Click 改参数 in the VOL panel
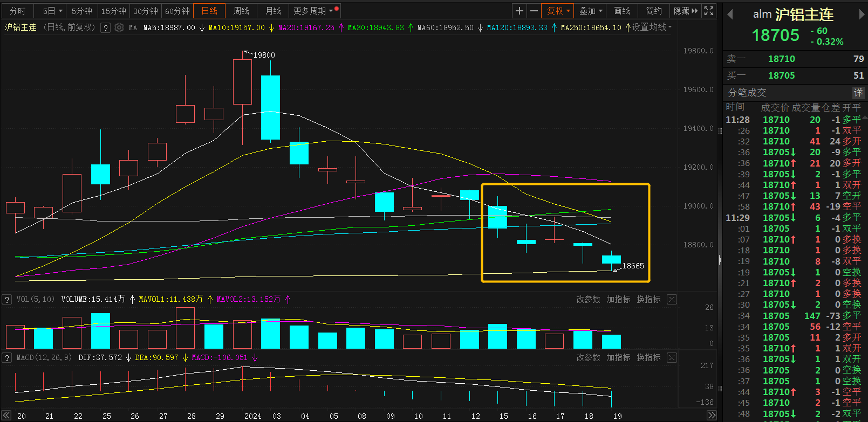Viewport: 868px width, 422px height. coord(588,300)
